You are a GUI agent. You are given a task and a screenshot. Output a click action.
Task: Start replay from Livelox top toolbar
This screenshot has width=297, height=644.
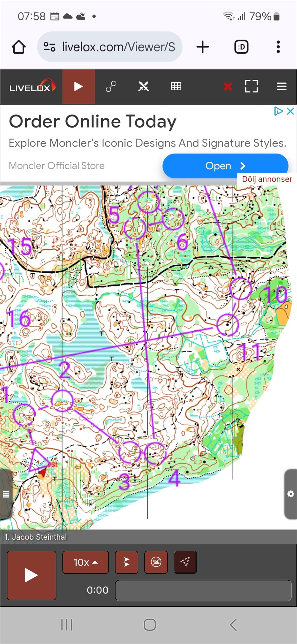(x=78, y=87)
